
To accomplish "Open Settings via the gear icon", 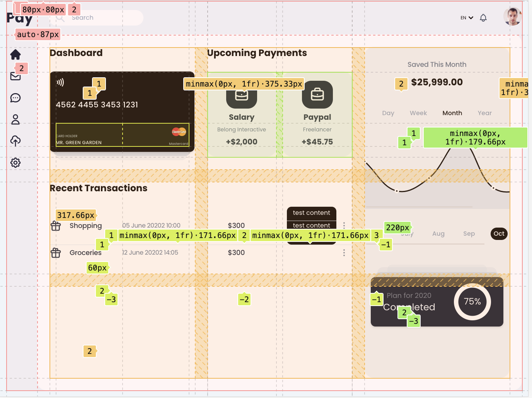I will click(15, 163).
